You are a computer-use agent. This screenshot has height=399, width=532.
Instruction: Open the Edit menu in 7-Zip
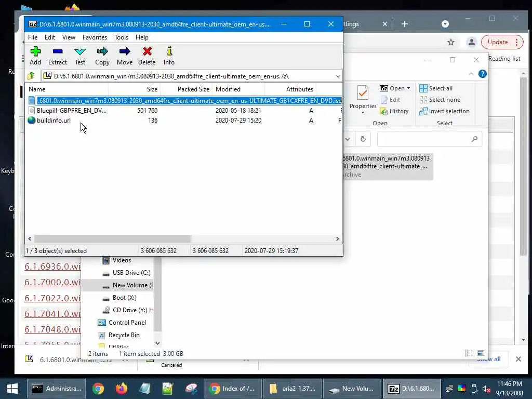50,37
